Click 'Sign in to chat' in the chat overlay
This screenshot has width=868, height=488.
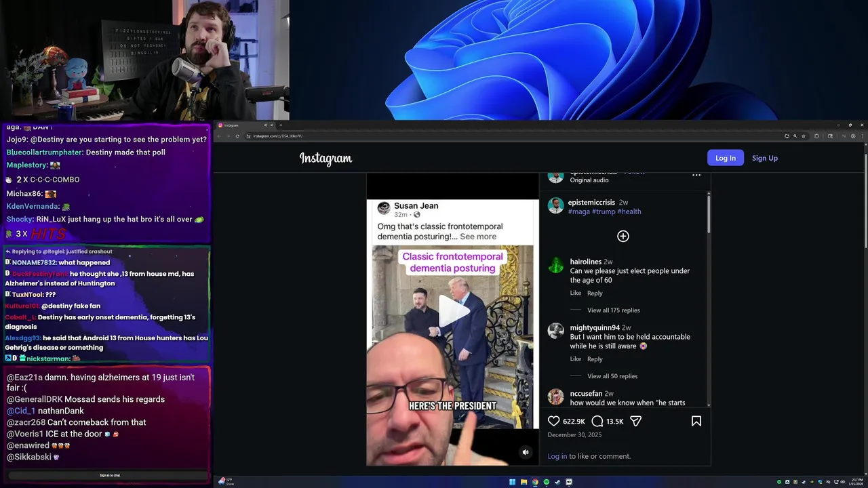pos(110,475)
